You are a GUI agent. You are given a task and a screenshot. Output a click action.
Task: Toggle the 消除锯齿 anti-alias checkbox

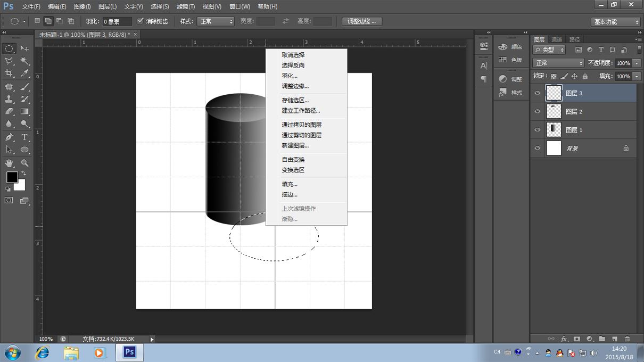141,21
